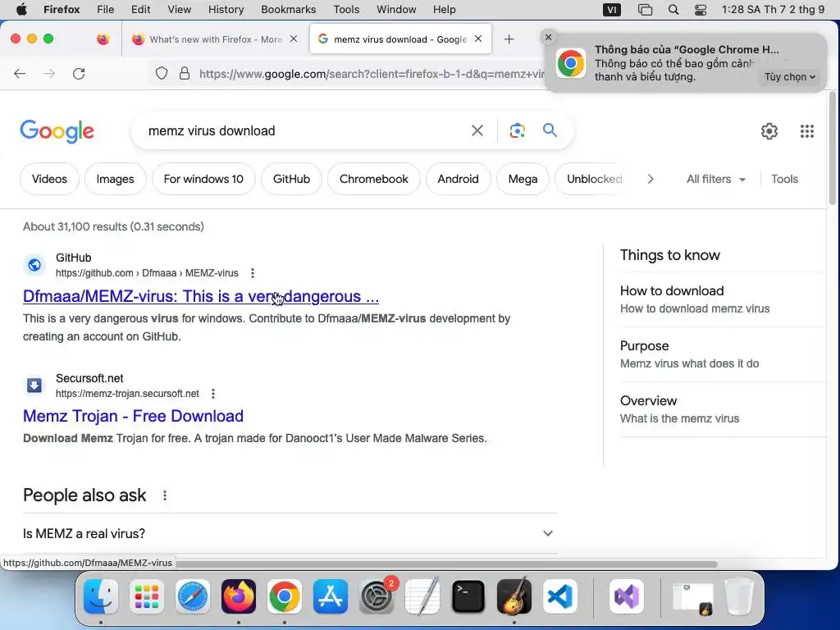Image resolution: width=840 pixels, height=630 pixels.
Task: Open Finder from the dock
Action: click(x=101, y=596)
